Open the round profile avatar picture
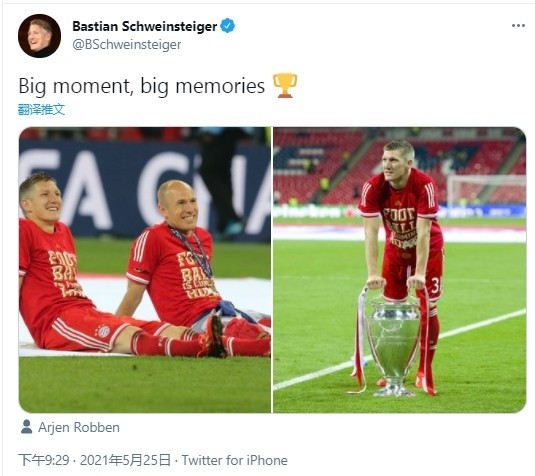The image size is (535, 476). click(x=39, y=36)
